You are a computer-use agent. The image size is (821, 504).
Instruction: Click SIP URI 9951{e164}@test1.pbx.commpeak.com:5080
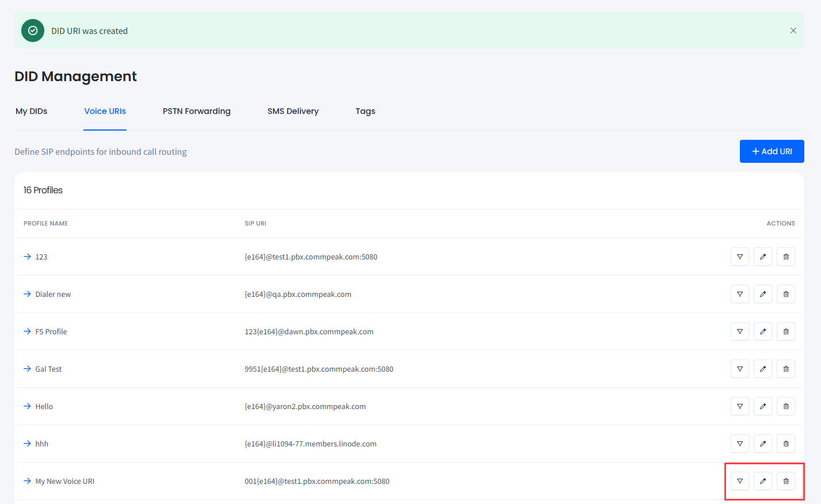(319, 369)
